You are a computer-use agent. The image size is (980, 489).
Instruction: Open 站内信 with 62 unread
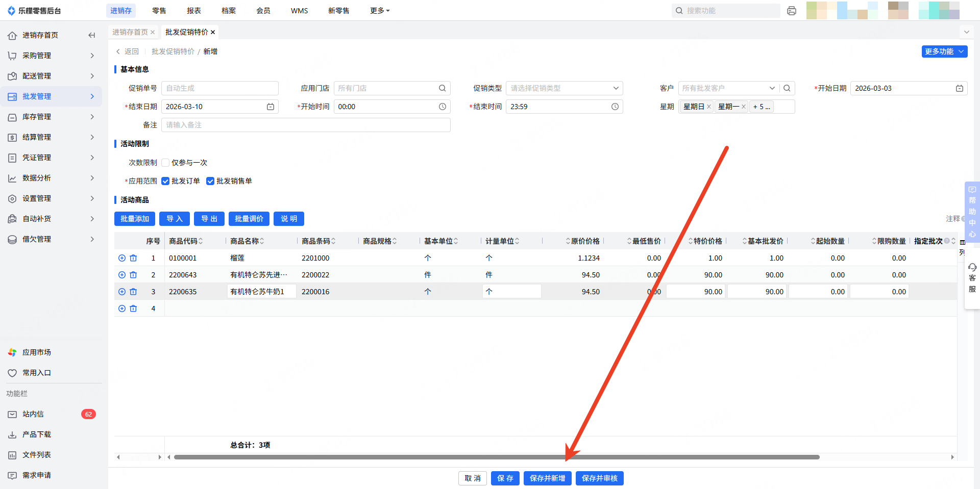point(51,414)
